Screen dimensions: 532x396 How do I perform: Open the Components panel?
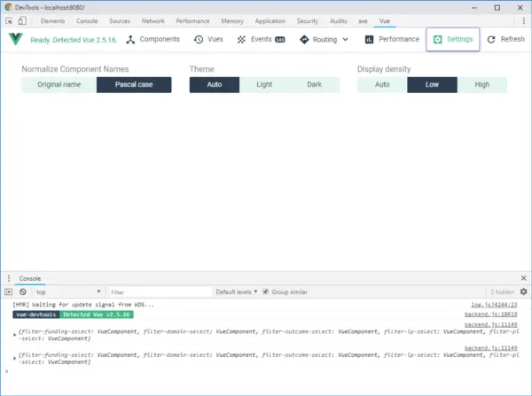[x=153, y=39]
